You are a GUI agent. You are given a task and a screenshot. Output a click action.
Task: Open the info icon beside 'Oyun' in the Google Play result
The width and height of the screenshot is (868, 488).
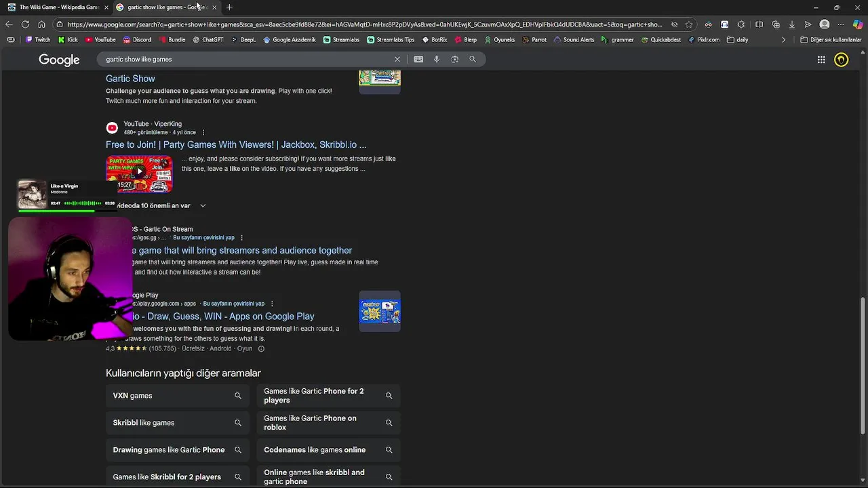pyautogui.click(x=261, y=349)
